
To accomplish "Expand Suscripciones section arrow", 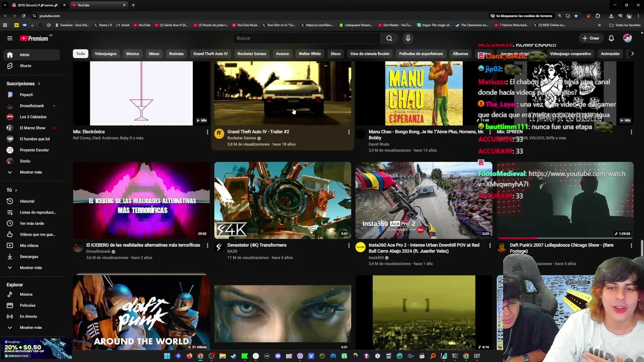I will point(39,83).
